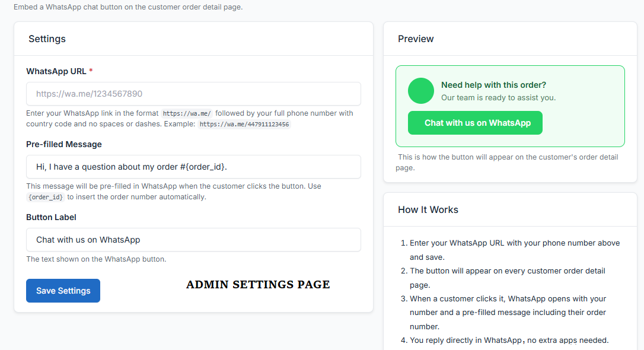Click the Pre-filled Message field label
644x350 pixels.
64,144
